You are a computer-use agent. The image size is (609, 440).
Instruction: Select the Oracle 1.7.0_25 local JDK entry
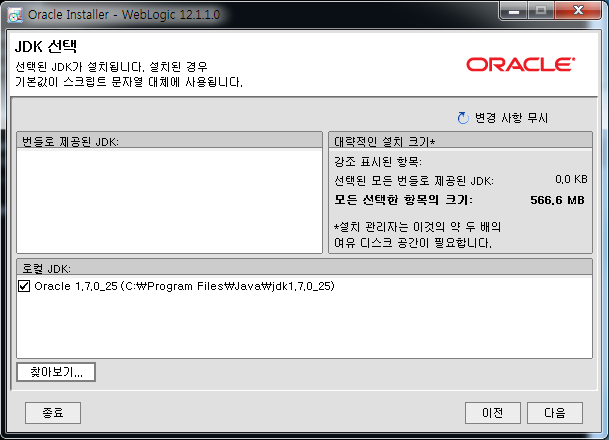coord(184,286)
